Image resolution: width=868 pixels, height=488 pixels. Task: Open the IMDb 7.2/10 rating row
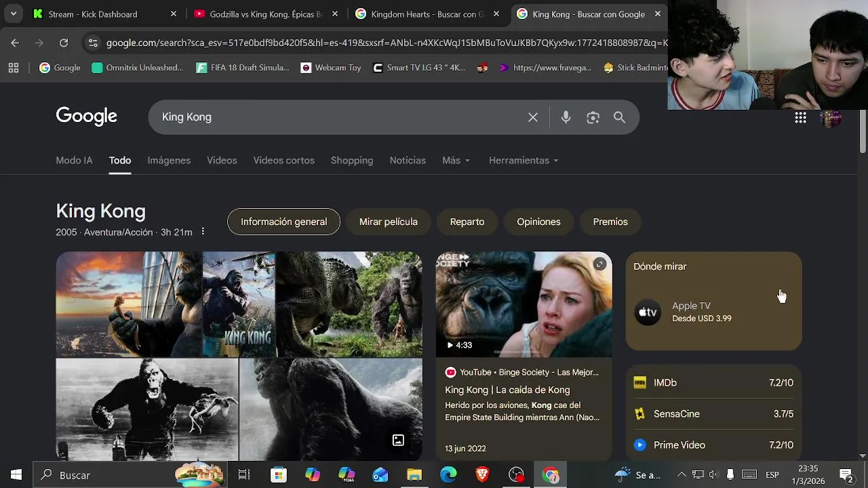(713, 383)
